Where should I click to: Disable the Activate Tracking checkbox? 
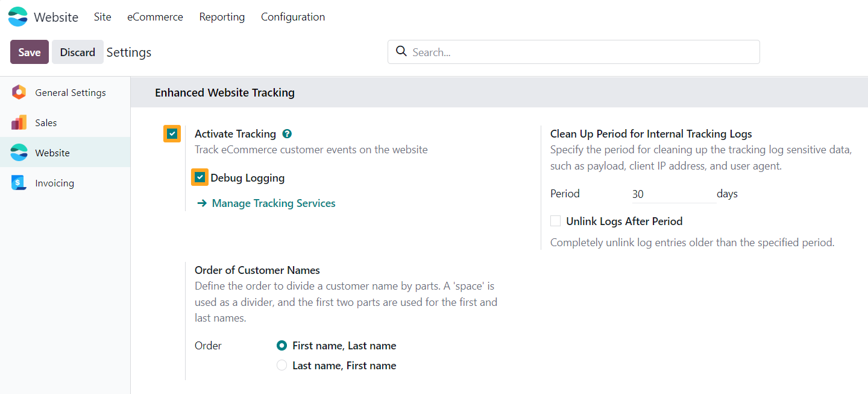(x=172, y=133)
